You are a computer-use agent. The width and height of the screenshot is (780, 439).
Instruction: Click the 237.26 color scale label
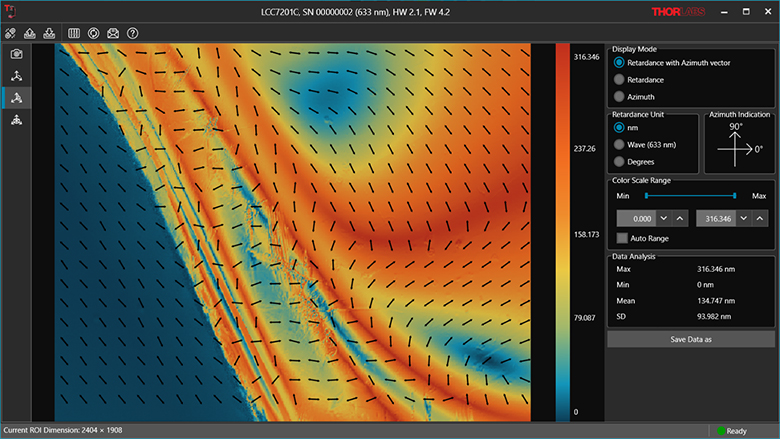coord(585,149)
